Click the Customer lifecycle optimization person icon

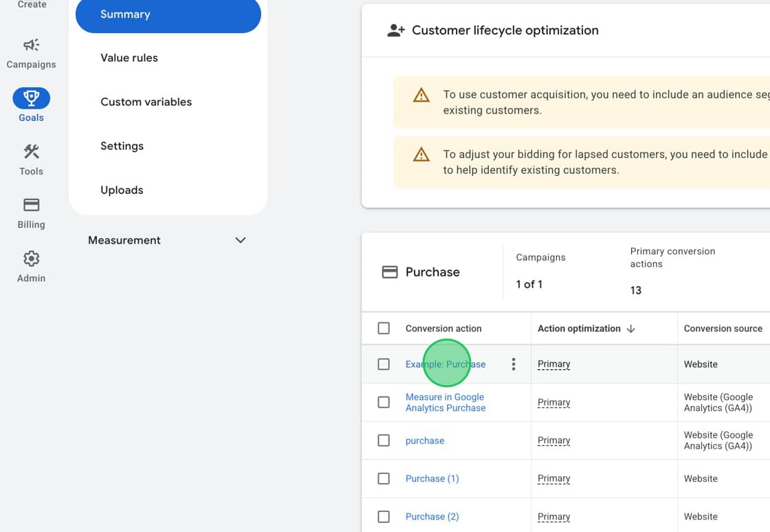tap(395, 30)
